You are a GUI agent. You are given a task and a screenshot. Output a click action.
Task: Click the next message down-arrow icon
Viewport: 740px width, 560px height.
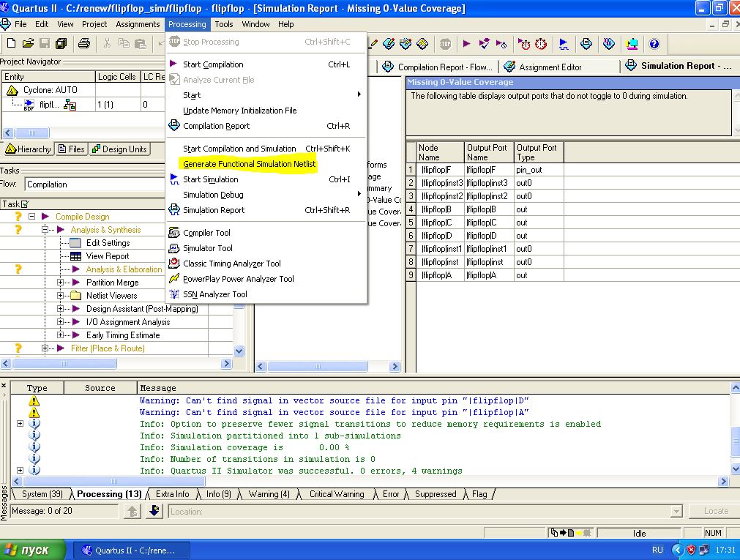tap(154, 511)
